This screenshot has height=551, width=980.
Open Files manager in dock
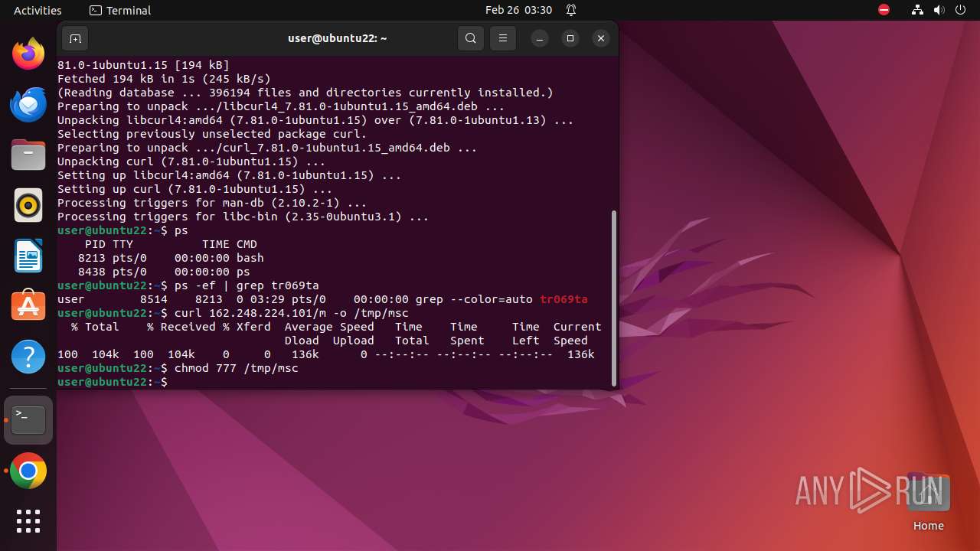[x=28, y=155]
